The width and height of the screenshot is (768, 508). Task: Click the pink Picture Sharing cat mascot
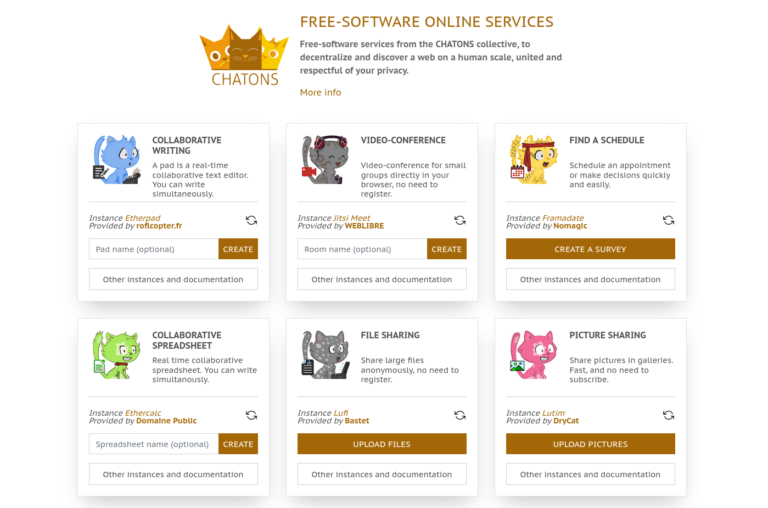click(x=534, y=355)
